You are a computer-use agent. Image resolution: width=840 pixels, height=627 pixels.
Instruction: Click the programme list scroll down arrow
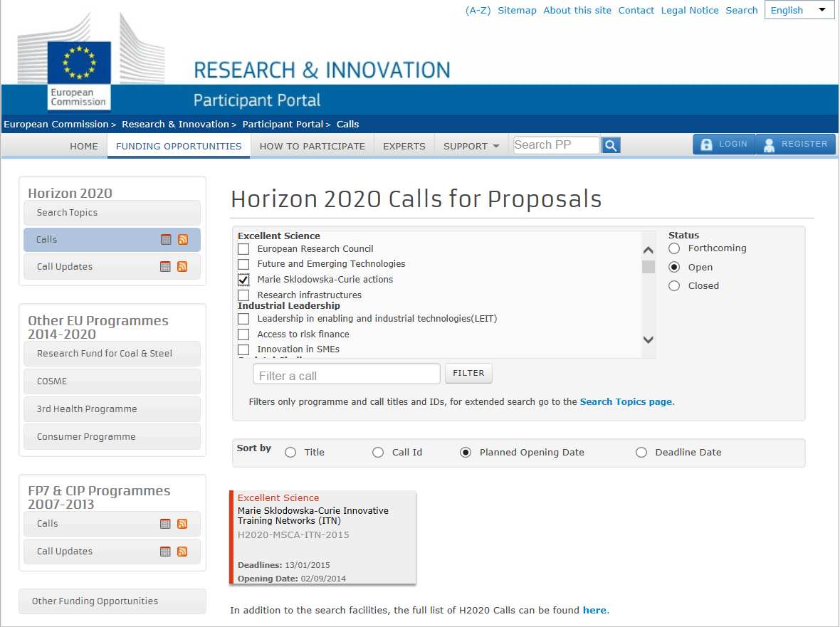pyautogui.click(x=649, y=339)
